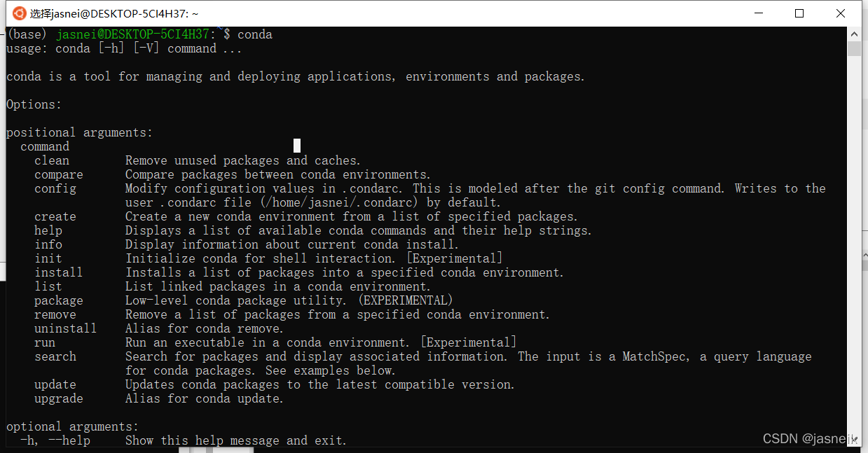Click 'positional arguments:' heading

[x=80, y=132]
